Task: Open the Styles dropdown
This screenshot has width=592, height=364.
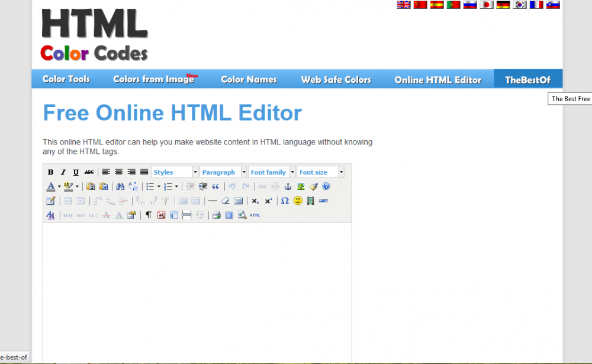Action: (175, 172)
